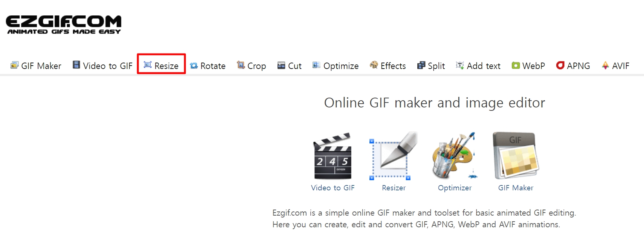
Task: Click the Crop menu icon
Action: tap(241, 65)
